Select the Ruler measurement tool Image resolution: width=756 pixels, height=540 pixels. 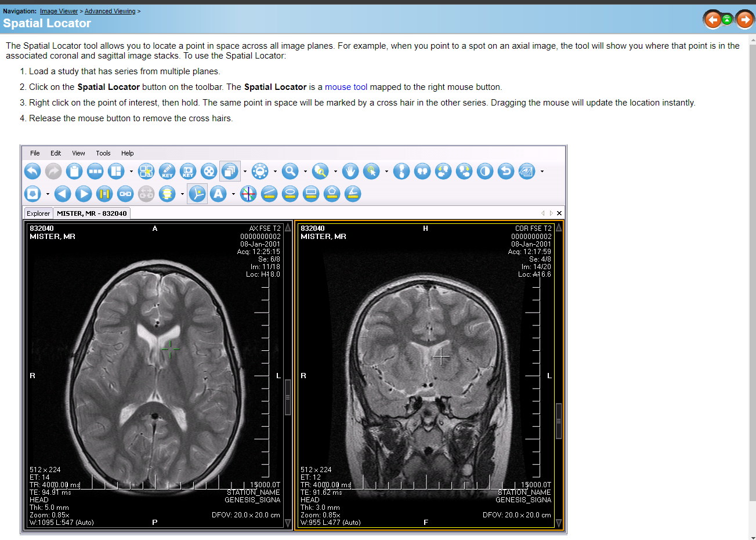[269, 193]
